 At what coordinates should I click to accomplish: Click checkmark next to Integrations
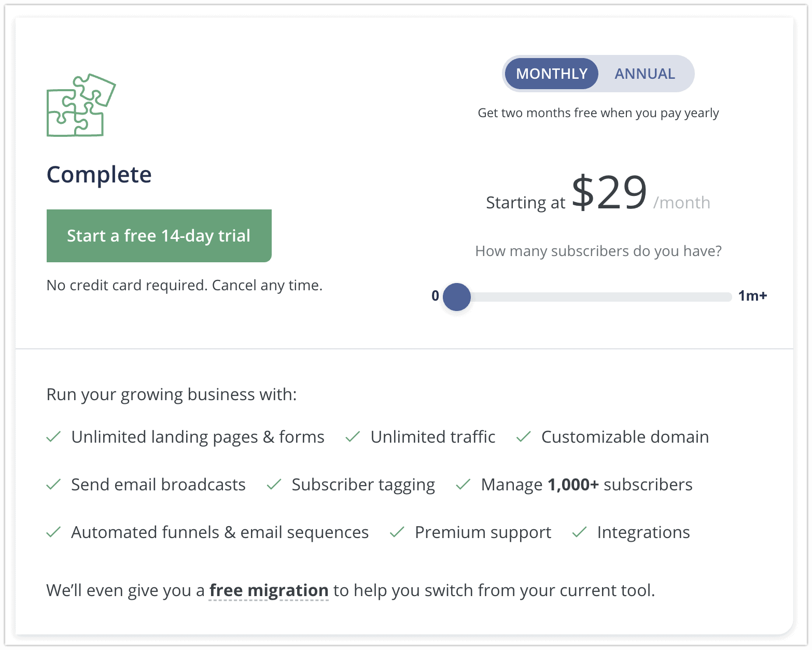(x=579, y=532)
